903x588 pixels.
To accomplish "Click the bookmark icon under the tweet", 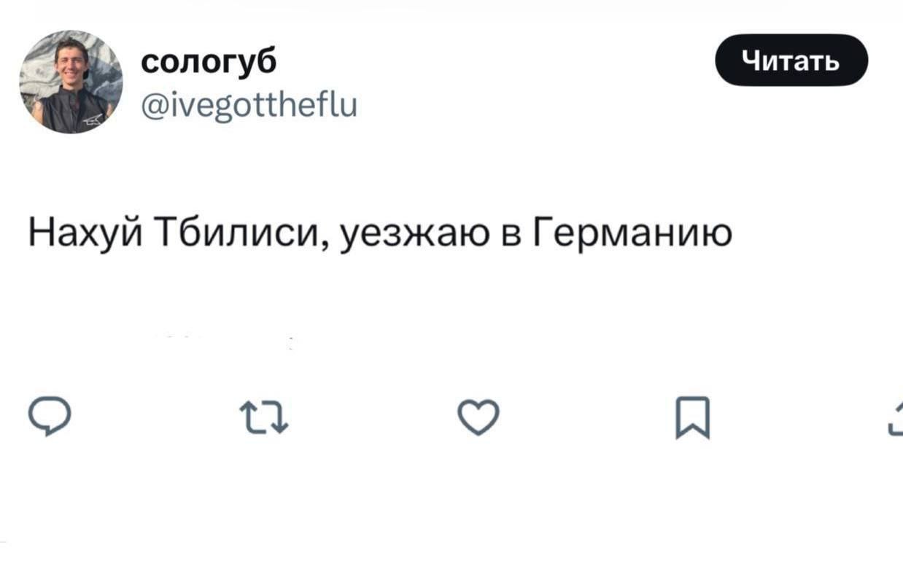I will point(692,418).
